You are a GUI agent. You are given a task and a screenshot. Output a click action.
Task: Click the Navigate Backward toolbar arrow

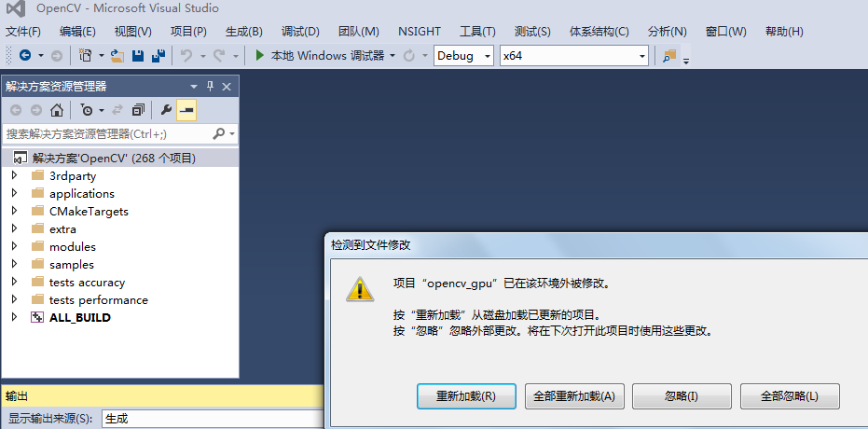[25, 55]
